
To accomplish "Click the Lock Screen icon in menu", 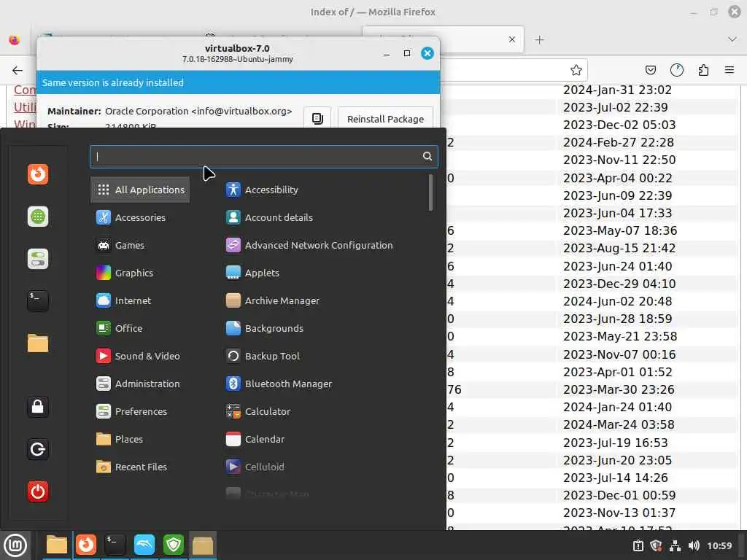I will 38,407.
